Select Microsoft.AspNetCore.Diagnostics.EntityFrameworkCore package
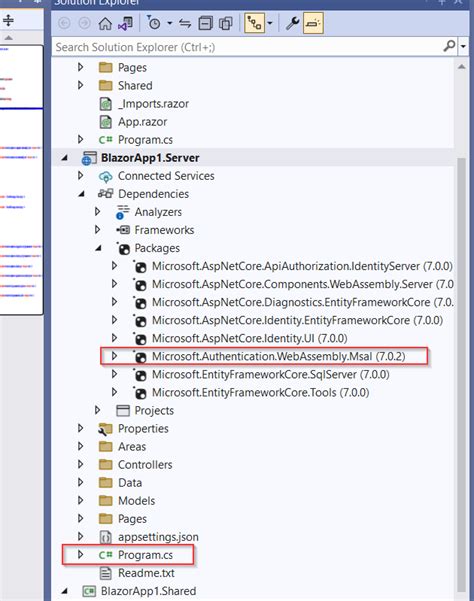Viewport: 474px width, 601px height. (x=303, y=302)
